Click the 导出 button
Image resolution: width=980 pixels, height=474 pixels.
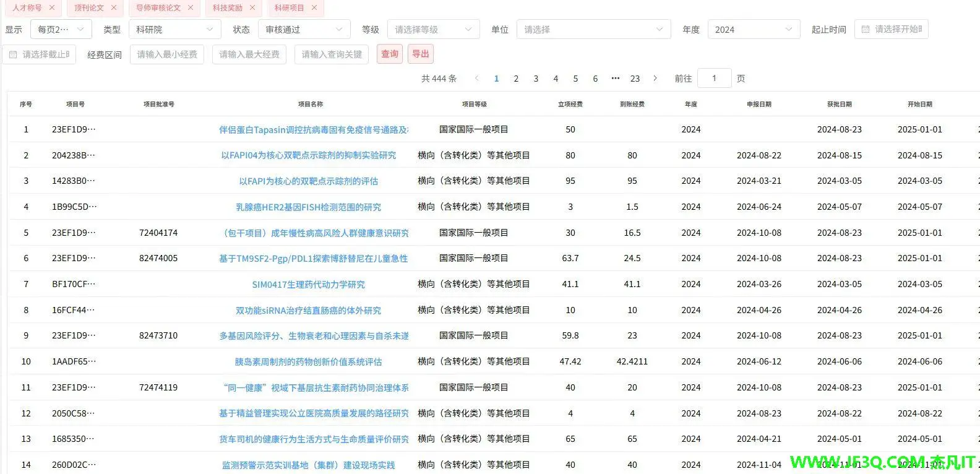pos(421,54)
